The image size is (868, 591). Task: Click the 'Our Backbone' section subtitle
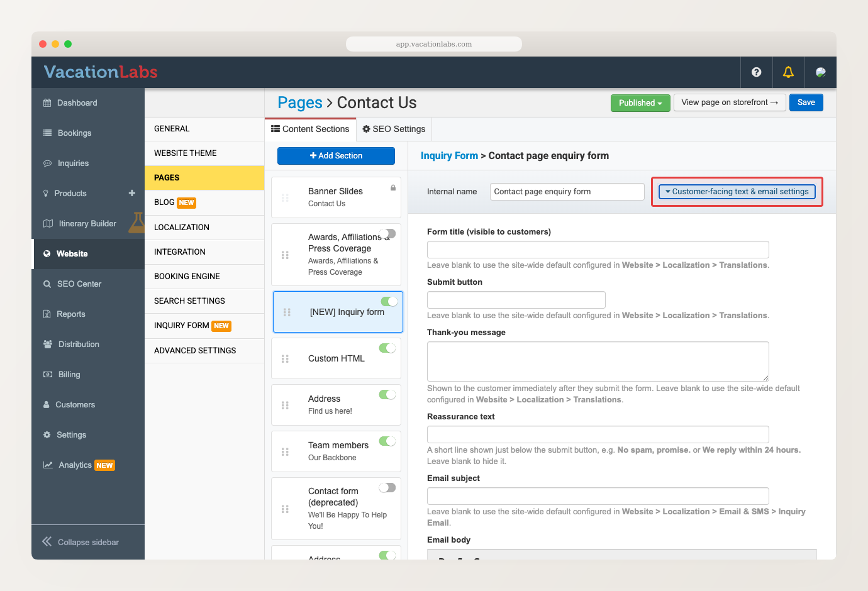[332, 458]
